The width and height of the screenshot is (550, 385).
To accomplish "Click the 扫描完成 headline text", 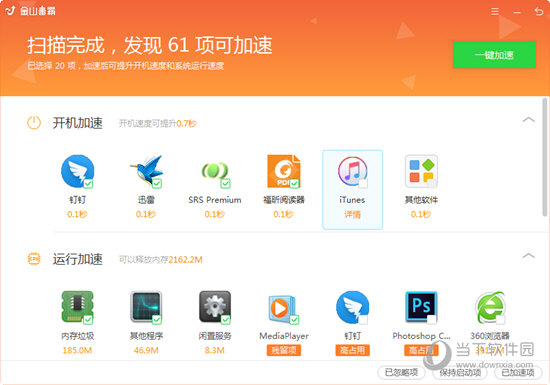I will (150, 45).
